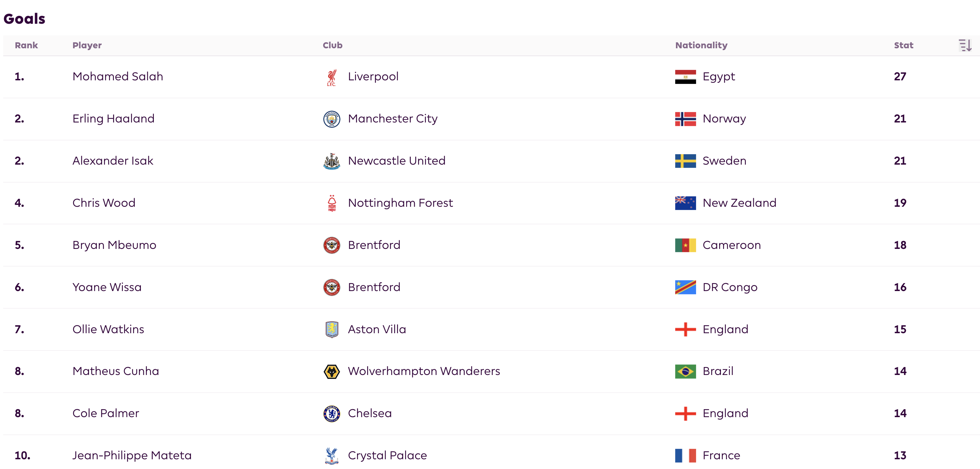Click the Chelsea club badge icon
The image size is (980, 469).
click(x=331, y=414)
